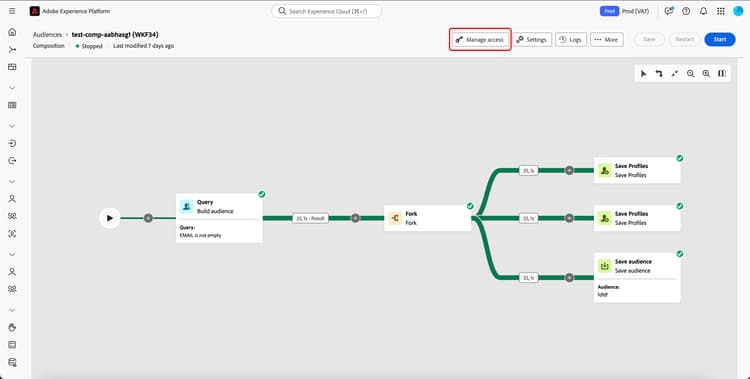Select the pointer tool in canvas toolbar
The width and height of the screenshot is (750, 379).
pos(643,73)
